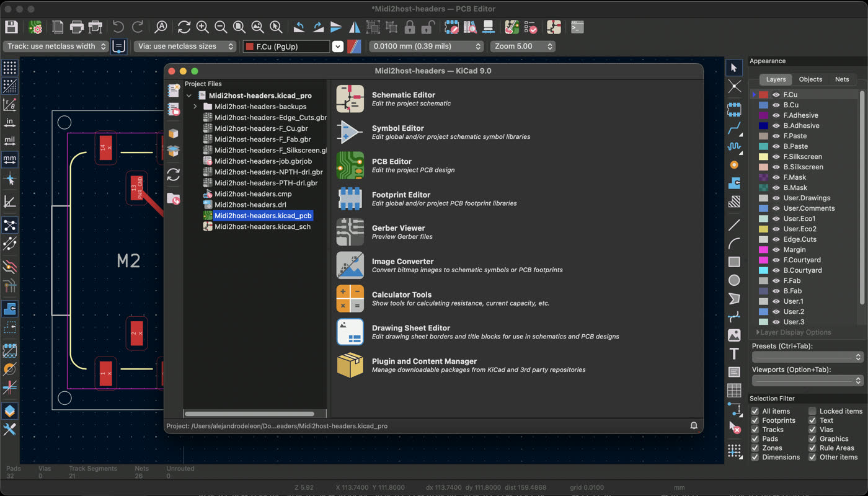Uncheck the Vias selection filter
This screenshot has height=496, width=868.
[x=812, y=429]
